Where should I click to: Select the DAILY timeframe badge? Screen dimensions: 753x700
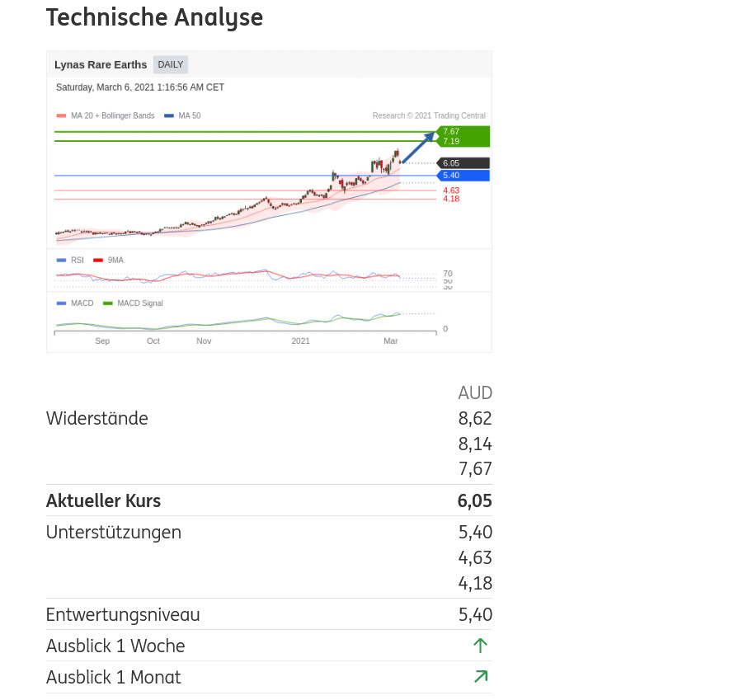click(171, 64)
